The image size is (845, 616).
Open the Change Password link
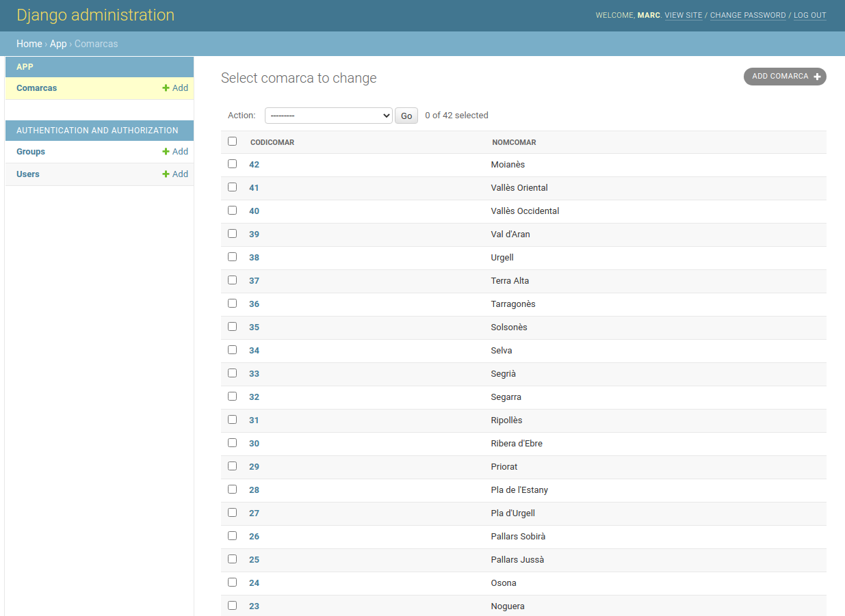click(747, 16)
